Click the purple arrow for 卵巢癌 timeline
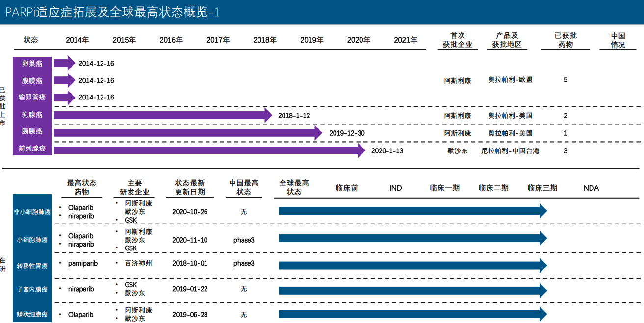Viewport: 644px width, 323px height. point(64,63)
